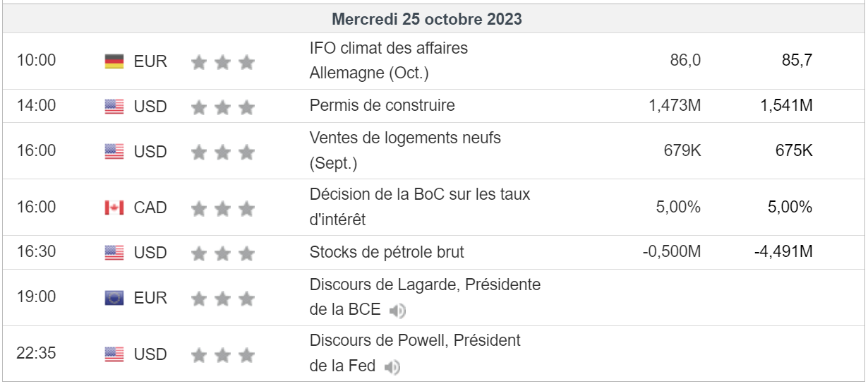Click US flag in the 22:35 row

tap(114, 354)
